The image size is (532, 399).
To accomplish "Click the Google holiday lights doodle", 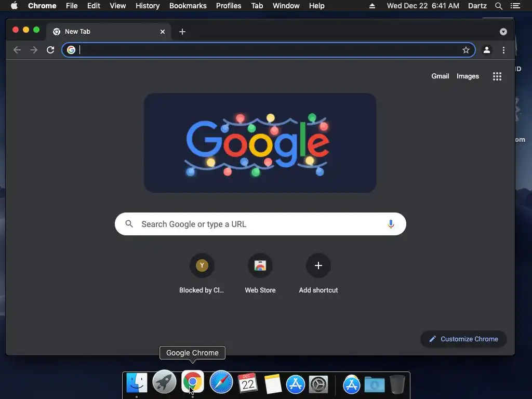I will (260, 143).
